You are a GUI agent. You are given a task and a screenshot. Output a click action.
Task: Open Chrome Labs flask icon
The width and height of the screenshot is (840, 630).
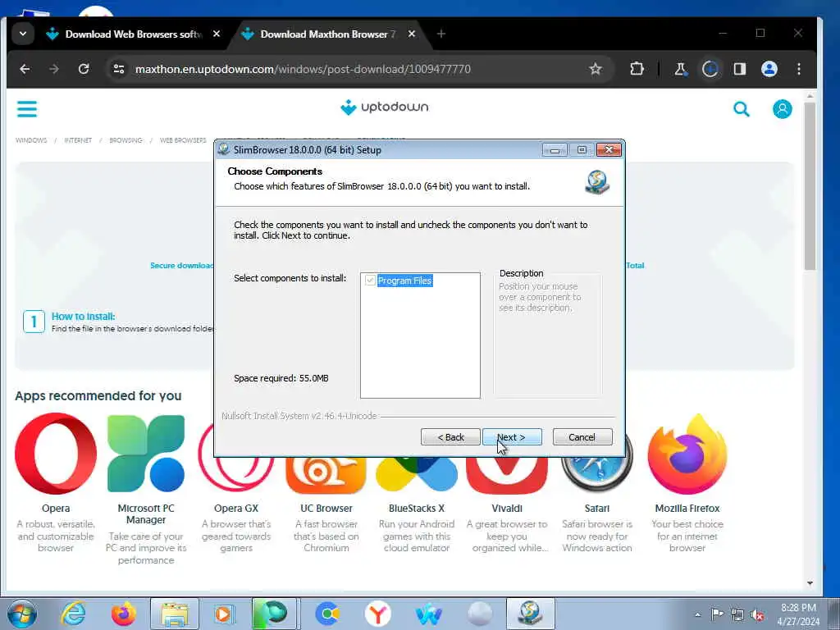pos(680,69)
